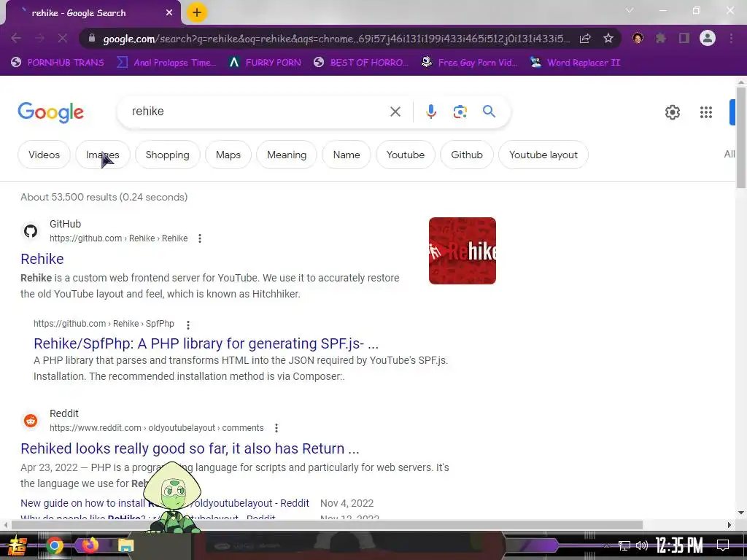Select the Github filter chip
This screenshot has height=560, width=747.
tap(466, 155)
